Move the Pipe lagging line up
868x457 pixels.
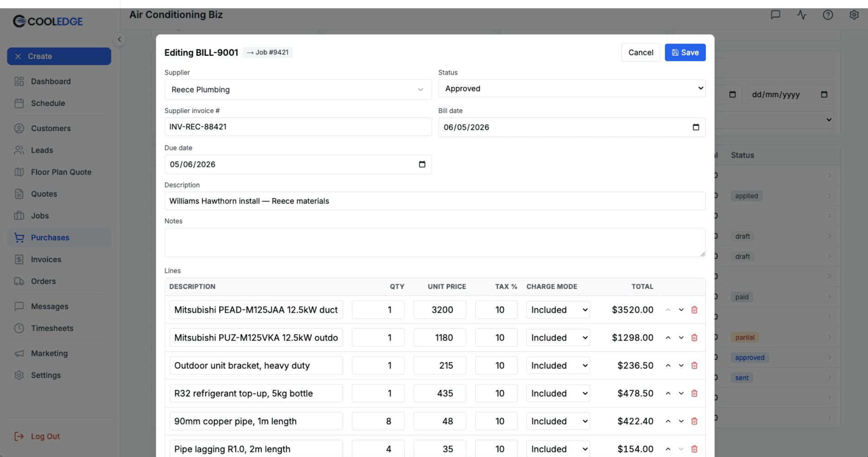668,449
